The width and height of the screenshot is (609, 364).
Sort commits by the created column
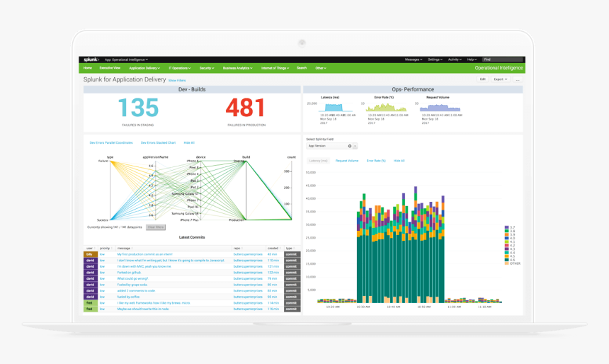[x=273, y=249]
